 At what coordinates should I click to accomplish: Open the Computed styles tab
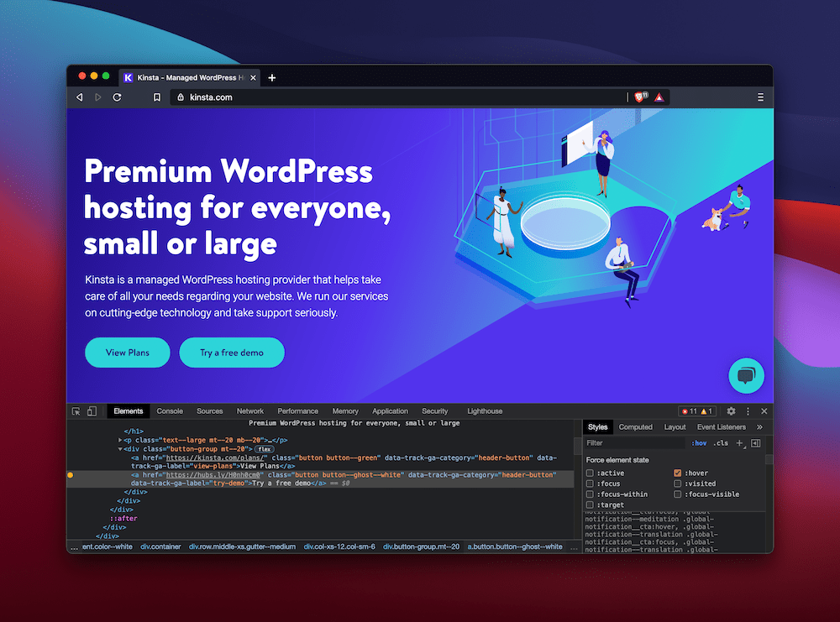click(635, 427)
